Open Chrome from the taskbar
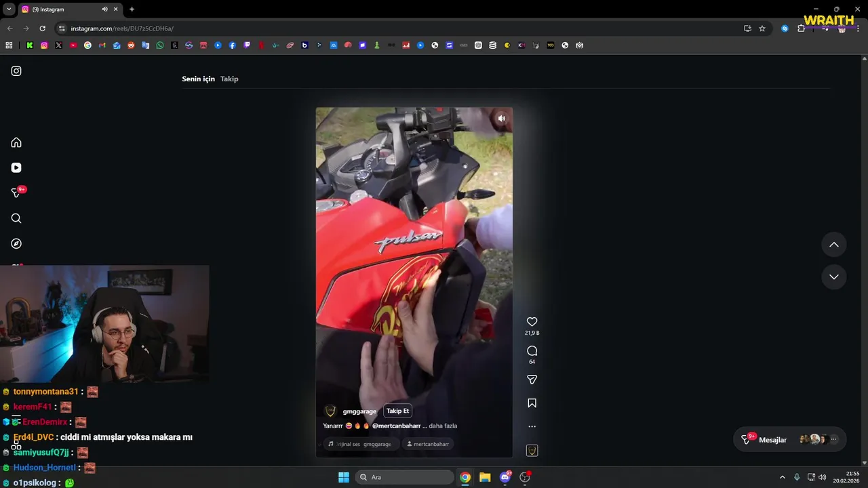Image resolution: width=868 pixels, height=488 pixels. pyautogui.click(x=465, y=477)
